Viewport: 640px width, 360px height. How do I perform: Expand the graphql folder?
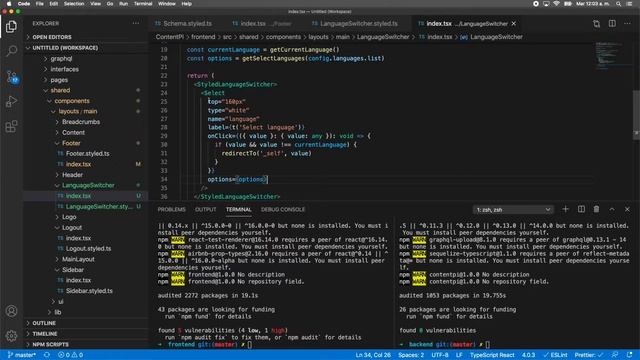(x=86, y=59)
